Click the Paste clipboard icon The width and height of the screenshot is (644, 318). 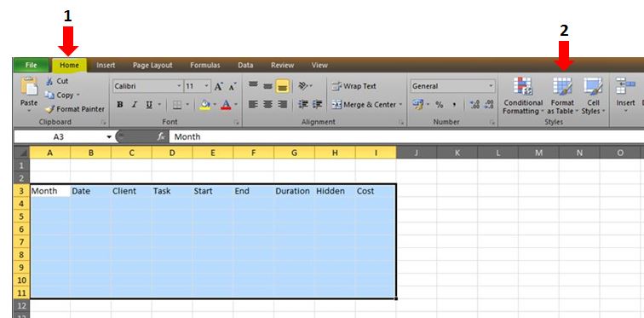(29, 86)
